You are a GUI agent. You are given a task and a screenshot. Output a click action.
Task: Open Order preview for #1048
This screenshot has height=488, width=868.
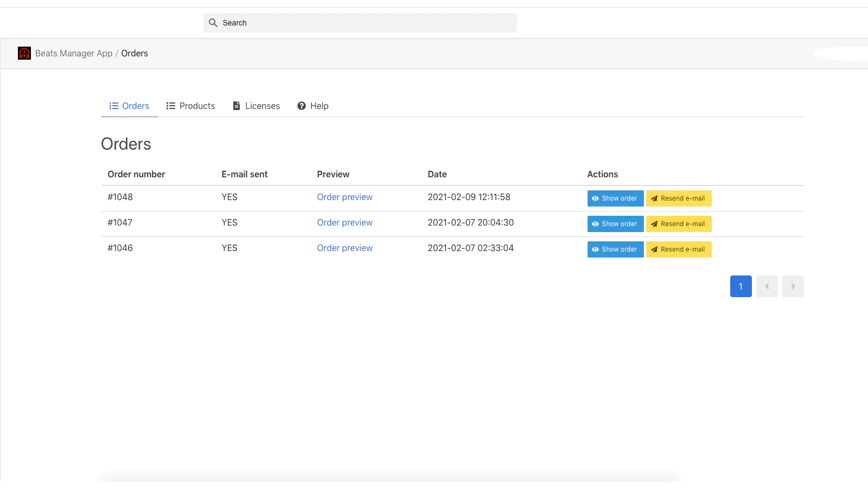click(x=344, y=197)
